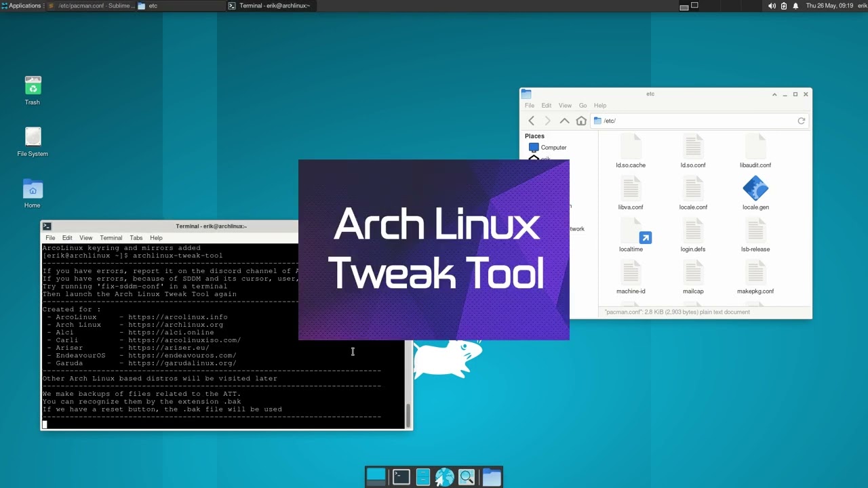This screenshot has height=488, width=868.
Task: Select the libva.conf file
Action: click(x=631, y=194)
